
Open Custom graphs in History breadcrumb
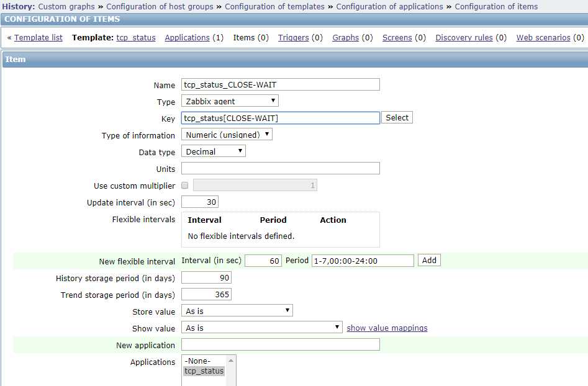pos(66,6)
